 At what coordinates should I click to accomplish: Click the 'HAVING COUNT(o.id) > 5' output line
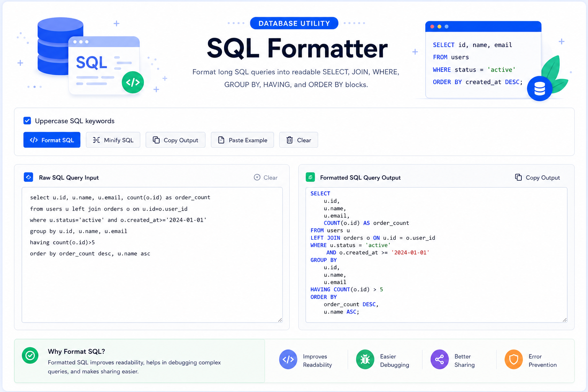point(347,289)
